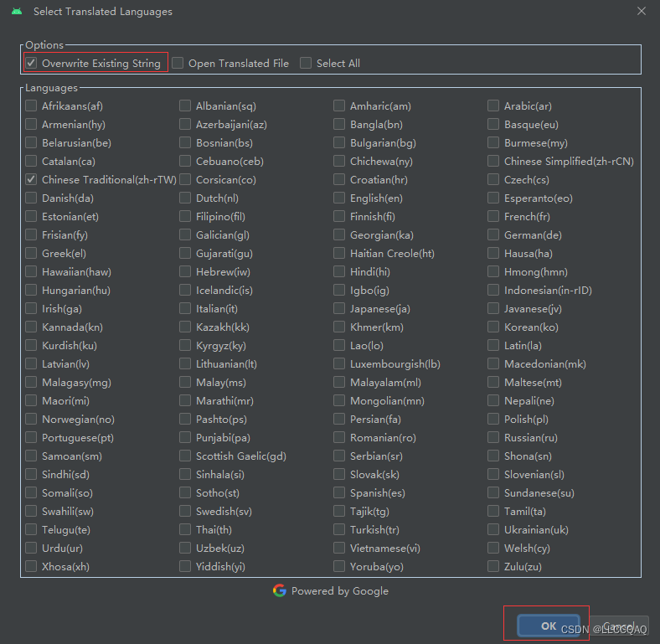Screen dimensions: 660x644
Task: Select Macedonian(mk) language
Action: pyautogui.click(x=493, y=363)
